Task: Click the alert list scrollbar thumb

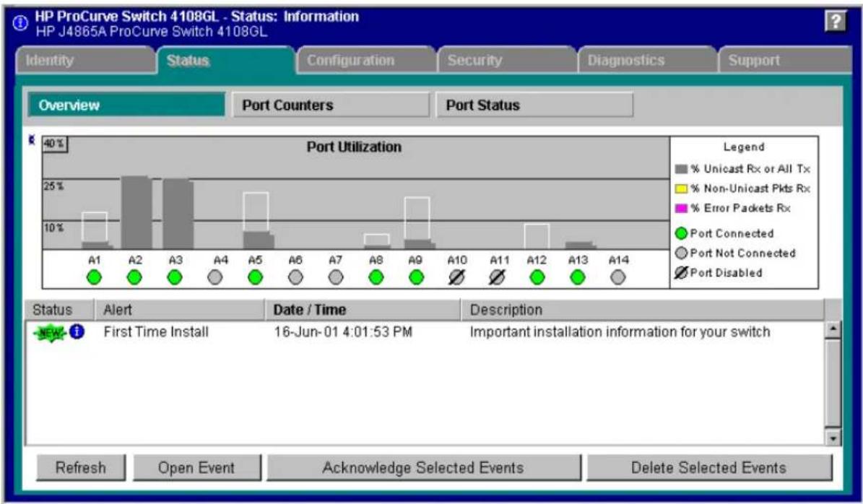Action: (833, 383)
